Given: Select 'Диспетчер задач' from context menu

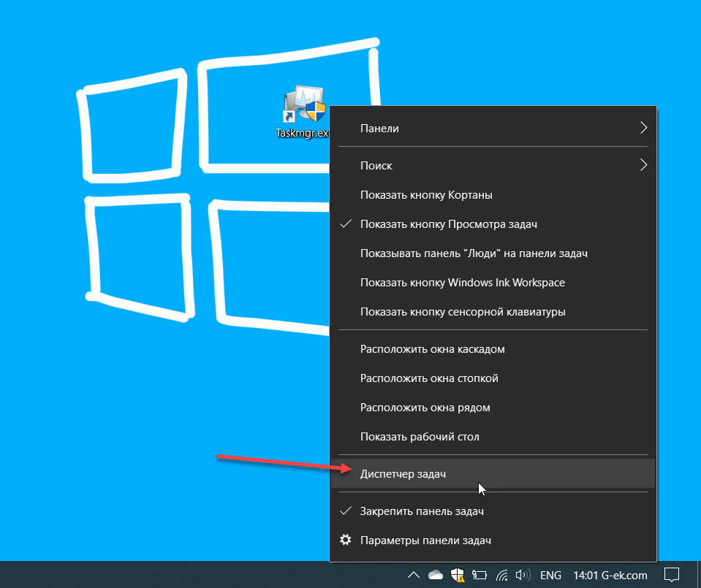Looking at the screenshot, I should [403, 474].
